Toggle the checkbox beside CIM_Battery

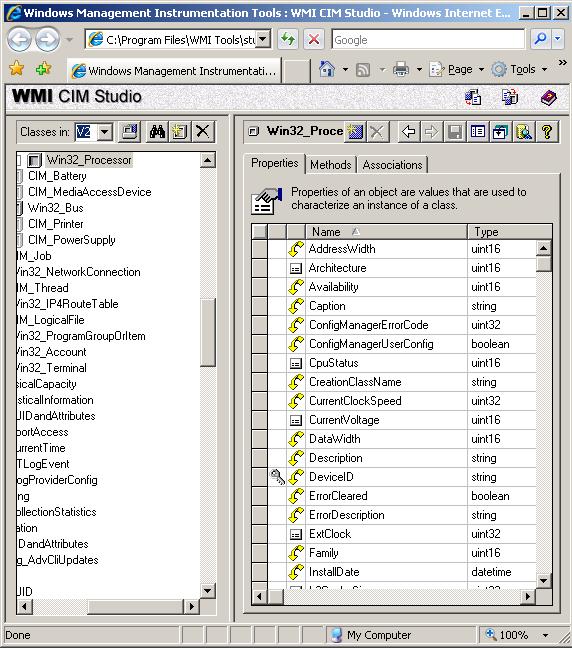pos(19,176)
